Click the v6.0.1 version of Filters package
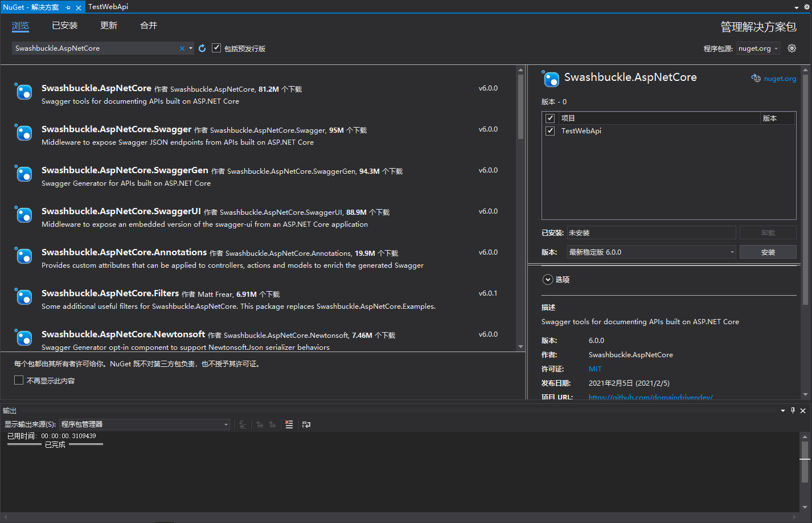This screenshot has height=523, width=812. tap(488, 293)
